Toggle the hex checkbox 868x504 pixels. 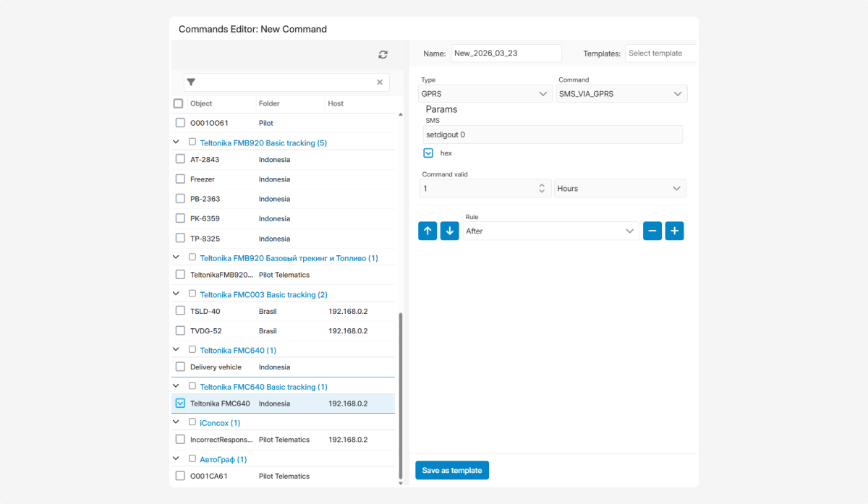click(x=428, y=153)
